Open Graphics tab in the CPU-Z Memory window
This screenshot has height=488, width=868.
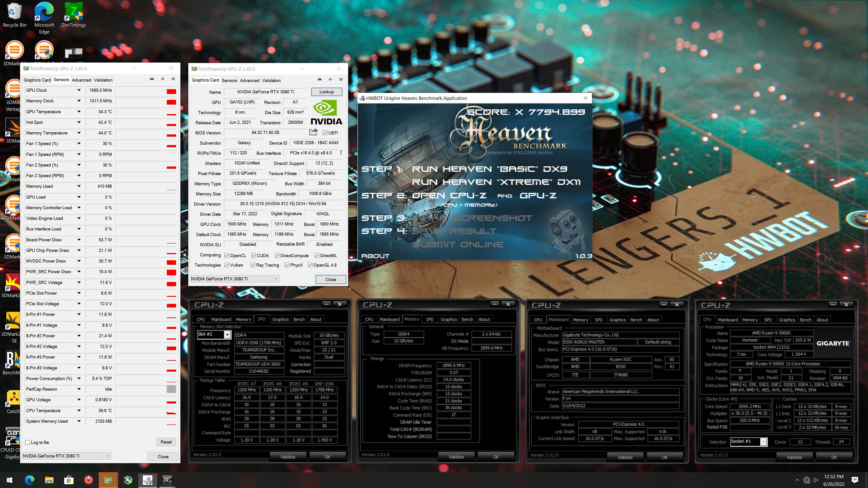pos(449,319)
